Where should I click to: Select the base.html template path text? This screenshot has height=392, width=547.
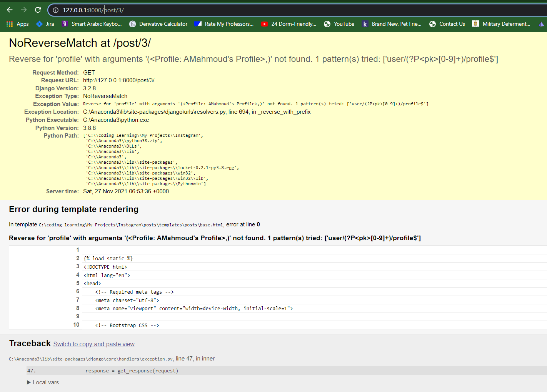pyautogui.click(x=131, y=225)
